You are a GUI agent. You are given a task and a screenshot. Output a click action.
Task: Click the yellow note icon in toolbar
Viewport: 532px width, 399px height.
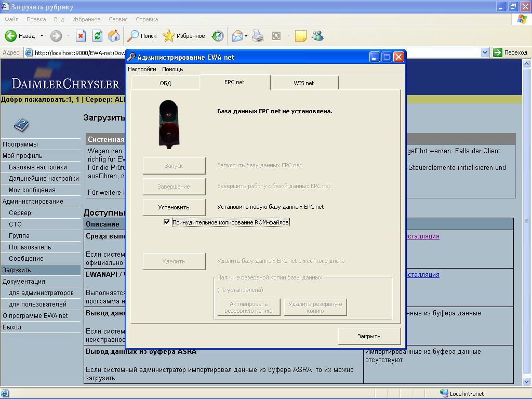[301, 36]
